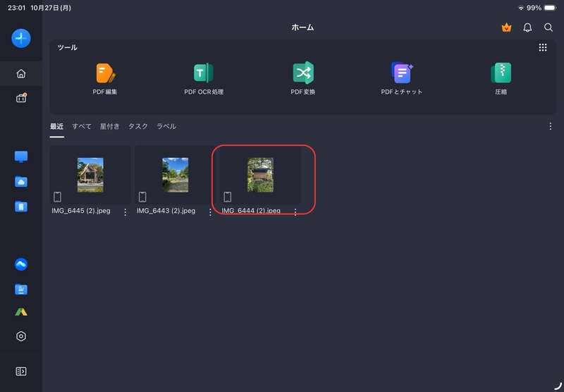Image resolution: width=564 pixels, height=392 pixels.
Task: Open the blue chart folder icon in sidebar
Action: (x=21, y=289)
